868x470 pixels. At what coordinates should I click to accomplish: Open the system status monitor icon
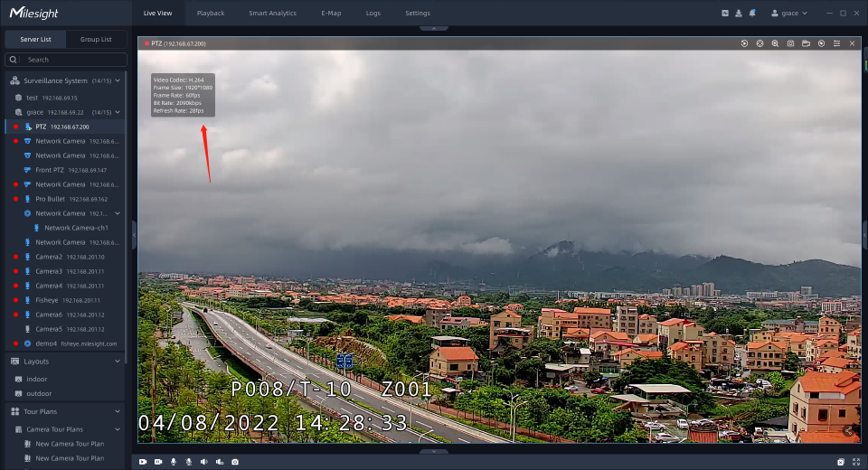tap(725, 14)
